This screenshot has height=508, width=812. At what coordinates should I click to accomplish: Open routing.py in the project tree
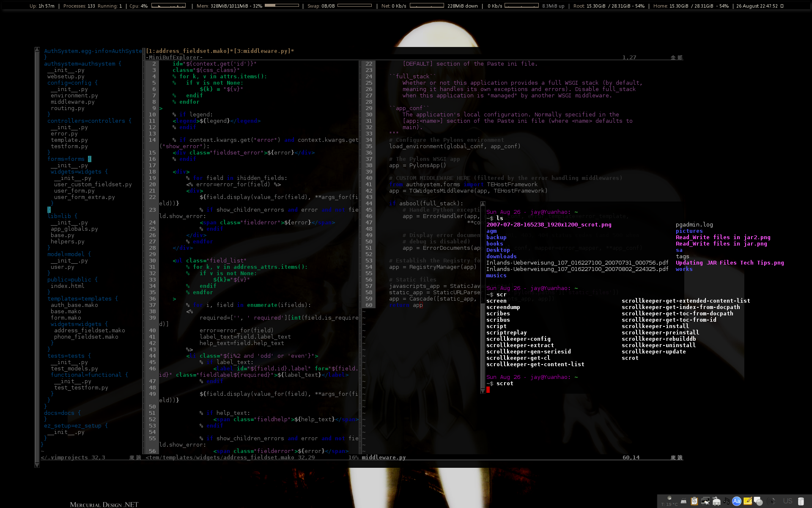(68, 108)
